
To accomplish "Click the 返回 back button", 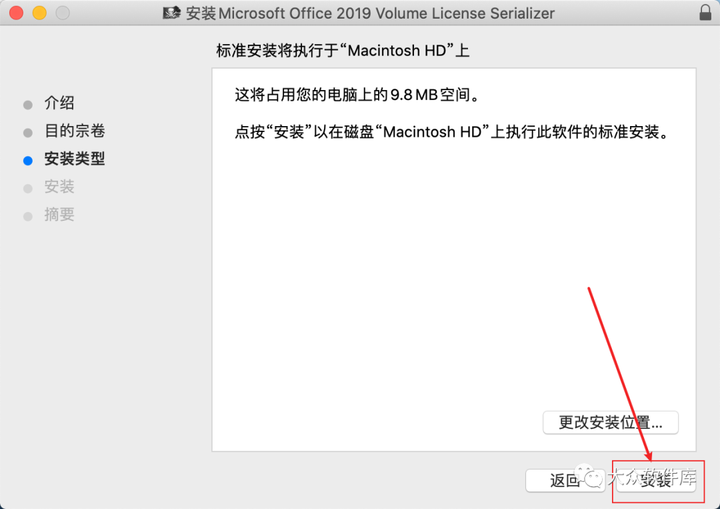I will pos(565,481).
